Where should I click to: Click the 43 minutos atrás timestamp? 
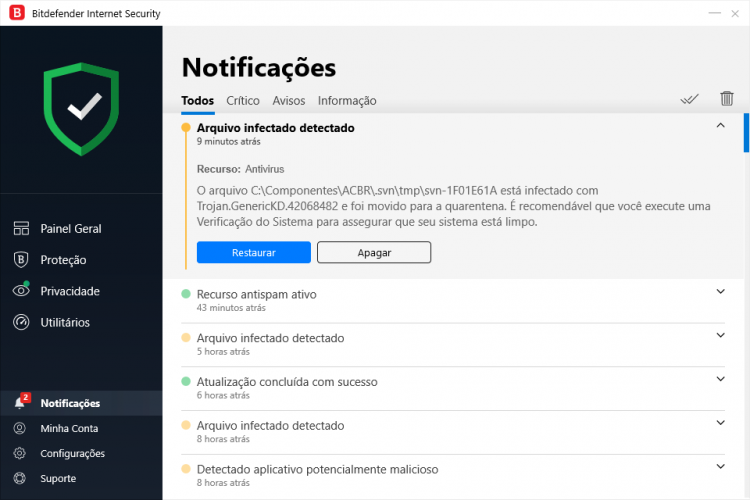[x=231, y=308]
